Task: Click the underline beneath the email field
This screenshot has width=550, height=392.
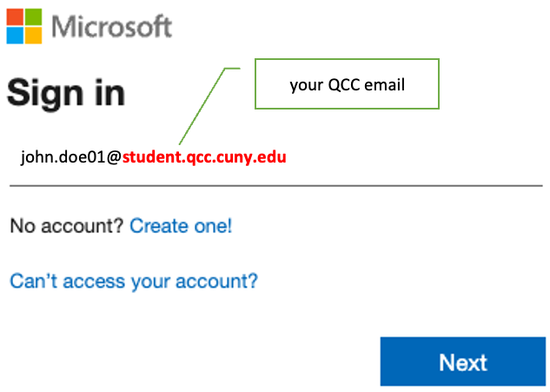Action: 276,186
